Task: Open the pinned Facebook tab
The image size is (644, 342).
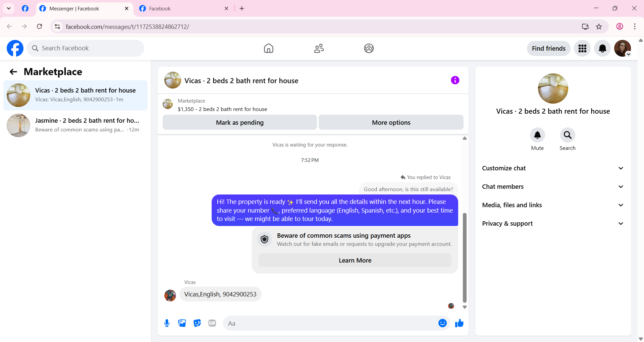Action: [25, 8]
